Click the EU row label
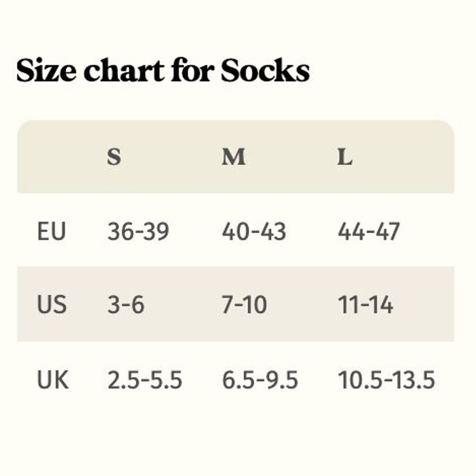 pyautogui.click(x=51, y=231)
